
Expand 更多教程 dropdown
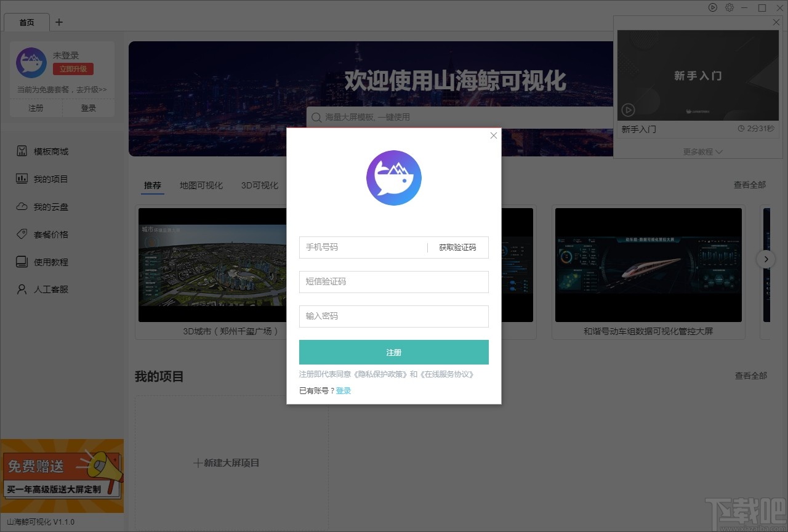coord(702,151)
